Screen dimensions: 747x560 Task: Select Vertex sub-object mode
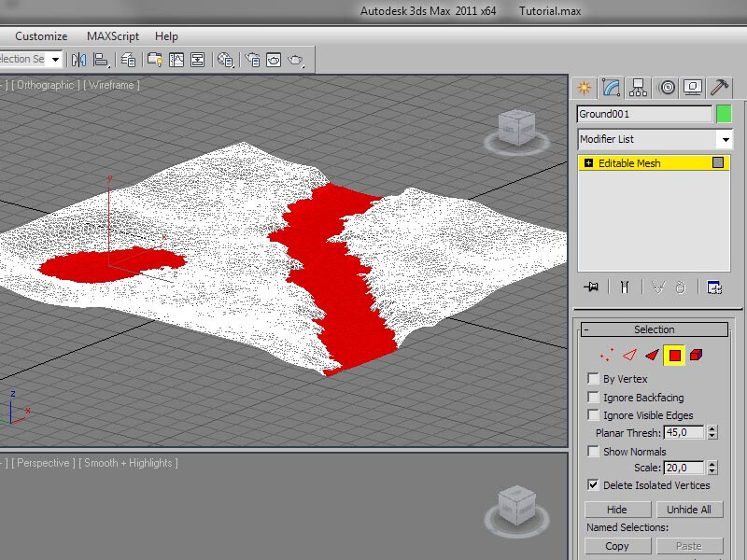tap(607, 355)
